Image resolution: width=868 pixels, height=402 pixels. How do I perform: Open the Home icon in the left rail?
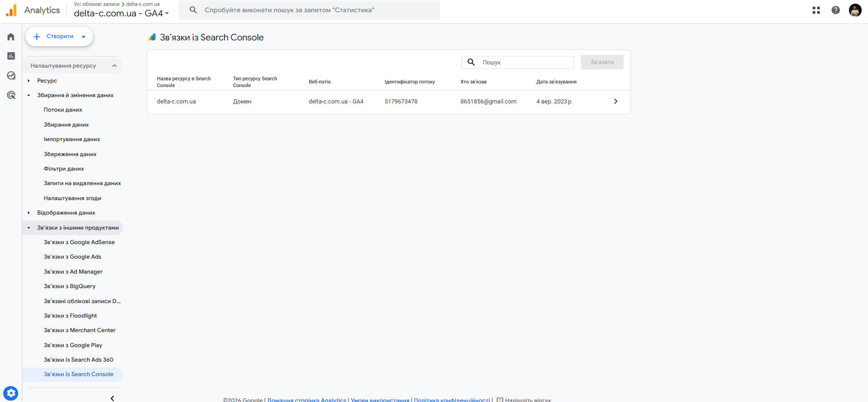(11, 37)
